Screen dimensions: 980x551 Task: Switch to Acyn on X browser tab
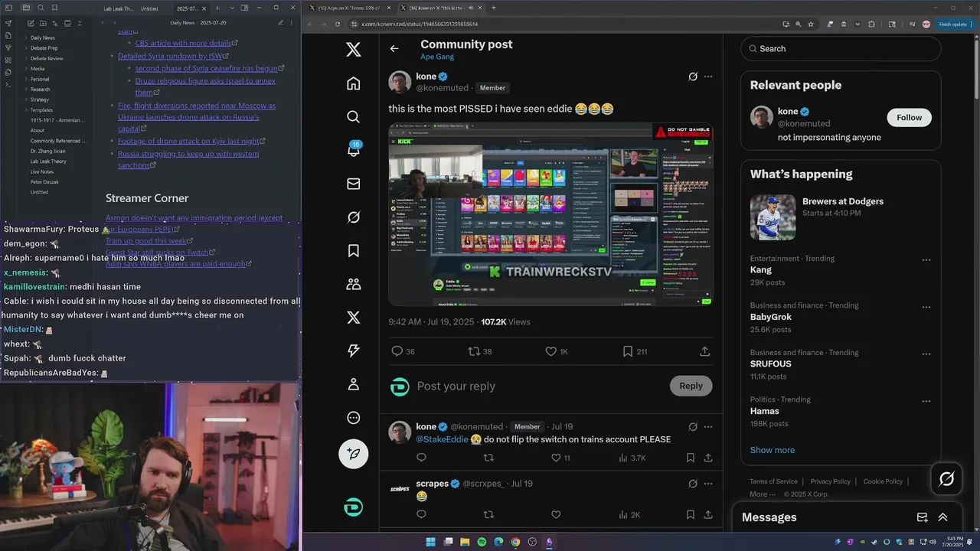click(x=348, y=8)
